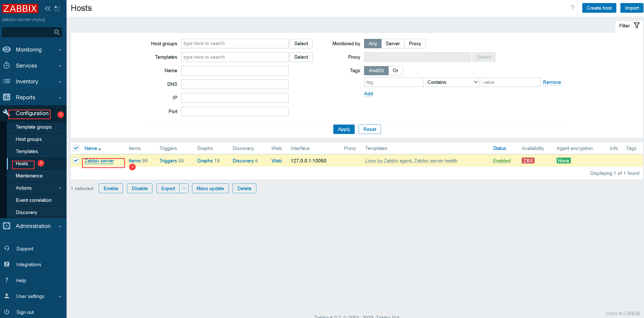Click the None encryption status icon

pyautogui.click(x=563, y=160)
